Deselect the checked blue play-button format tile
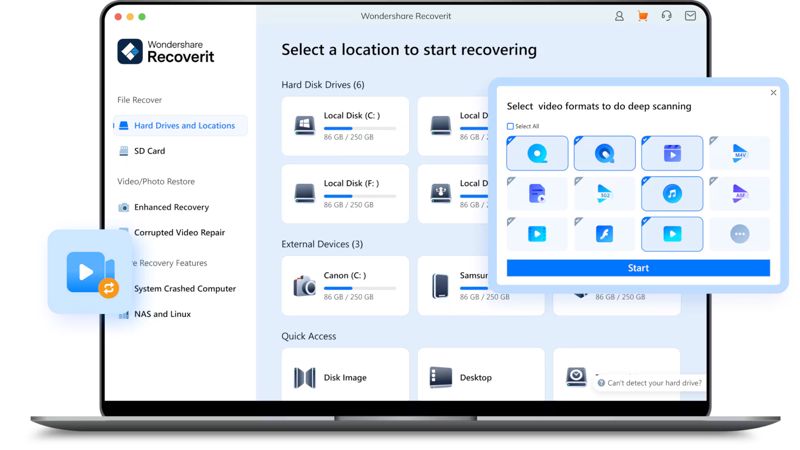 click(x=672, y=234)
